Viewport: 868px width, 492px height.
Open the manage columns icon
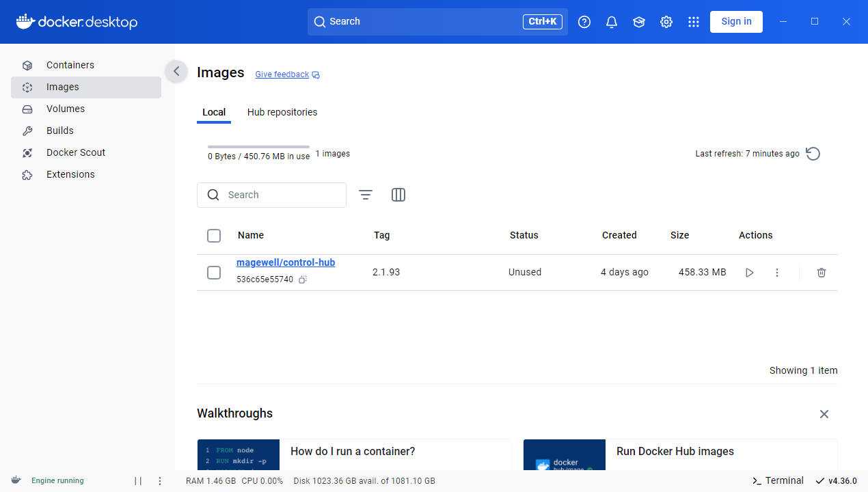click(x=398, y=195)
